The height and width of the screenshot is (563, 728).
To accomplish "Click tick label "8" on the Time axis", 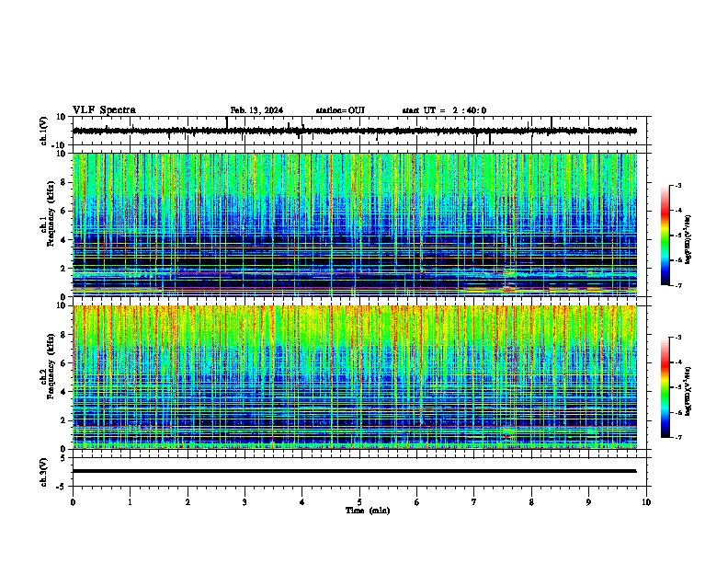I will tap(531, 502).
